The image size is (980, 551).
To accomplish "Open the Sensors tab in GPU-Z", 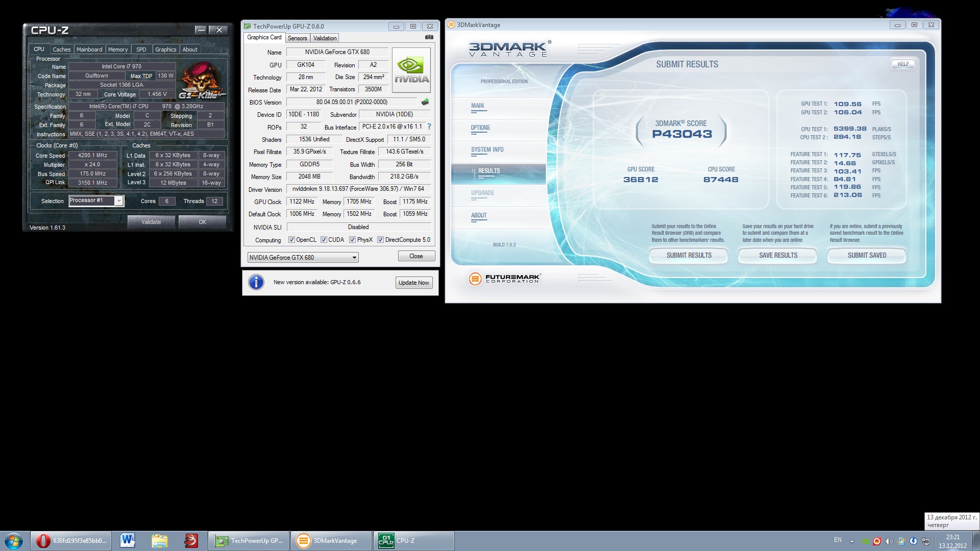I will tap(298, 38).
